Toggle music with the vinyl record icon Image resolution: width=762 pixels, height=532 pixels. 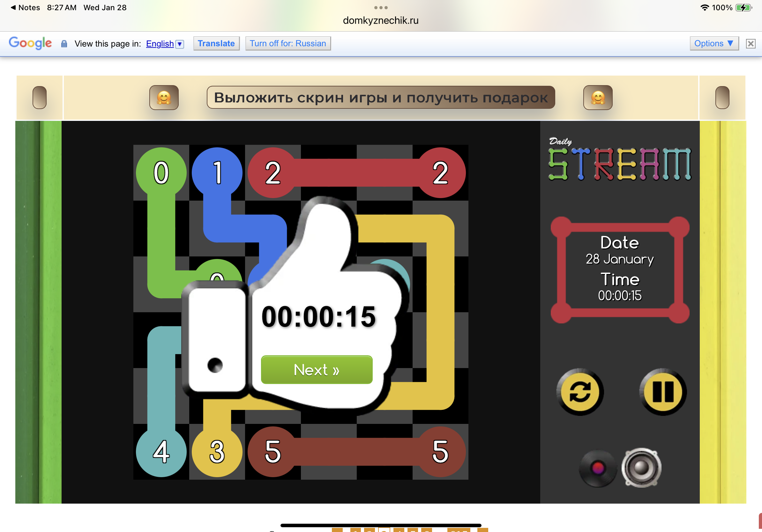(x=598, y=468)
